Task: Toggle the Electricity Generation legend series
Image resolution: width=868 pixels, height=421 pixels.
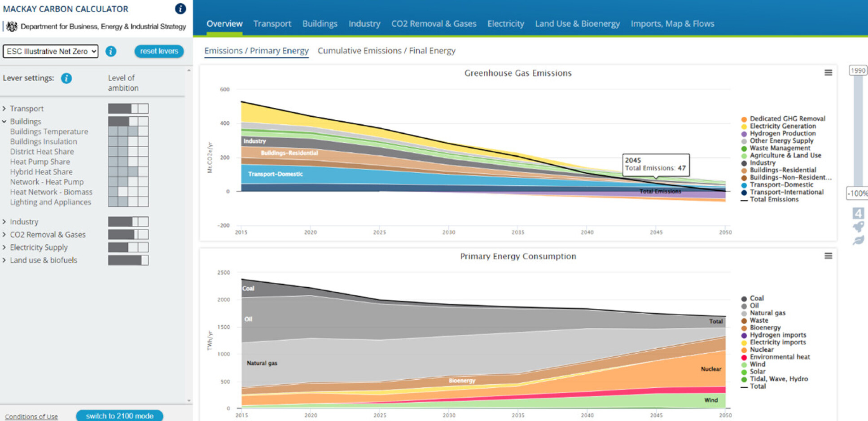Action: 782,126
